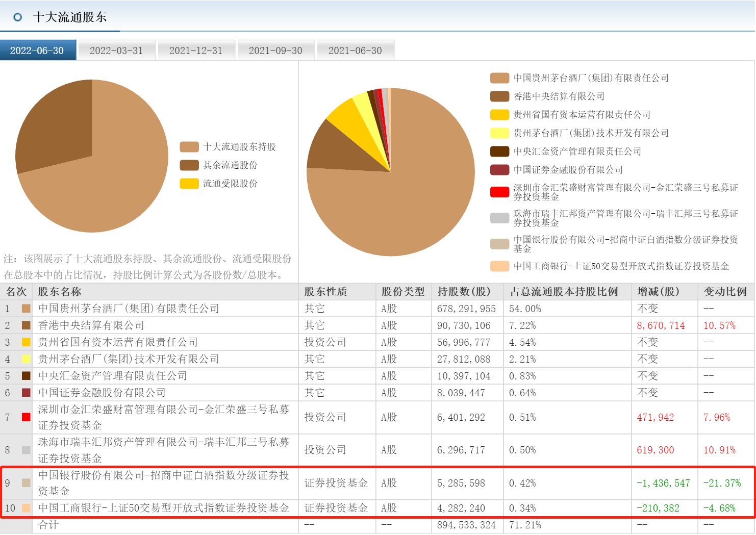Click 香港中央结算有限公司 in the shareholder table
This screenshot has height=535, width=756.
[x=91, y=325]
